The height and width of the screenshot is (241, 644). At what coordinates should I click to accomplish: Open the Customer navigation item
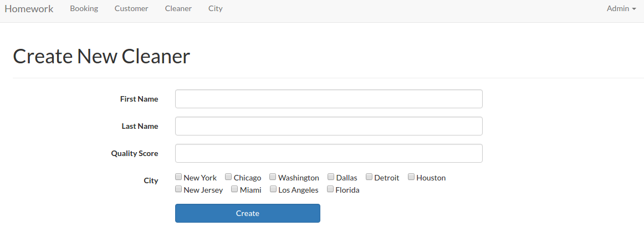pos(131,8)
